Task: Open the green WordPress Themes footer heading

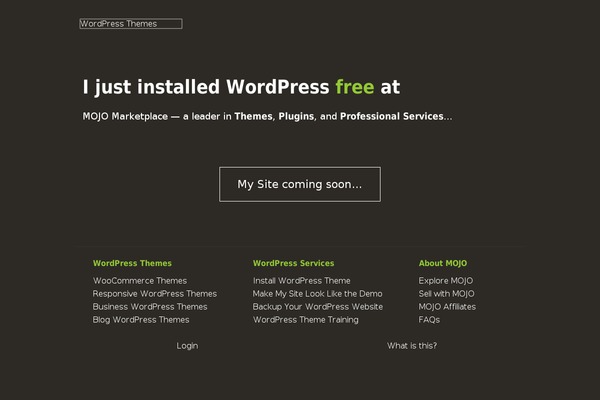Action: pos(132,263)
